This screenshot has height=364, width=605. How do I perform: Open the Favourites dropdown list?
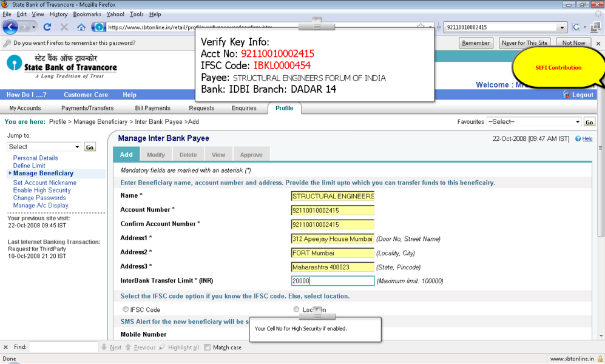[x=534, y=122]
